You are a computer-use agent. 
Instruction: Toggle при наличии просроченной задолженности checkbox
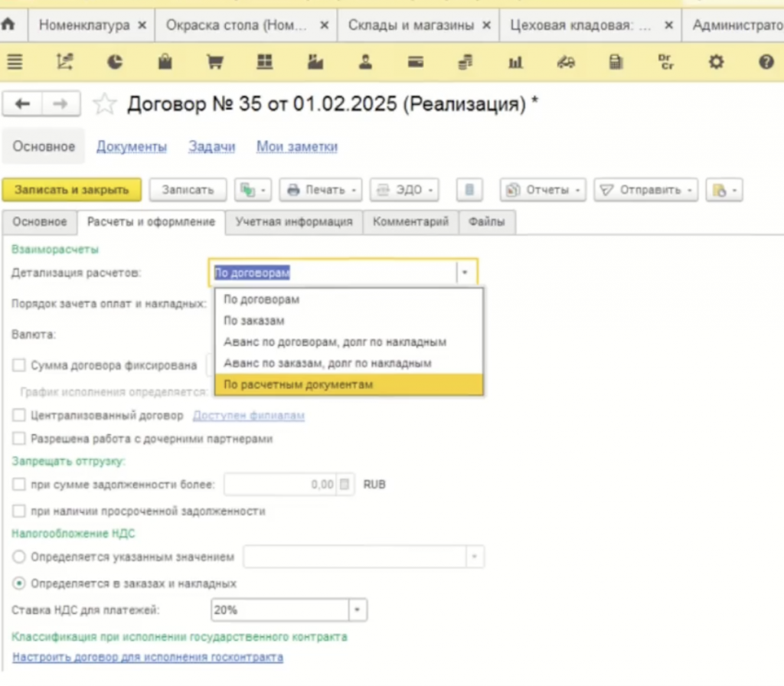19,511
